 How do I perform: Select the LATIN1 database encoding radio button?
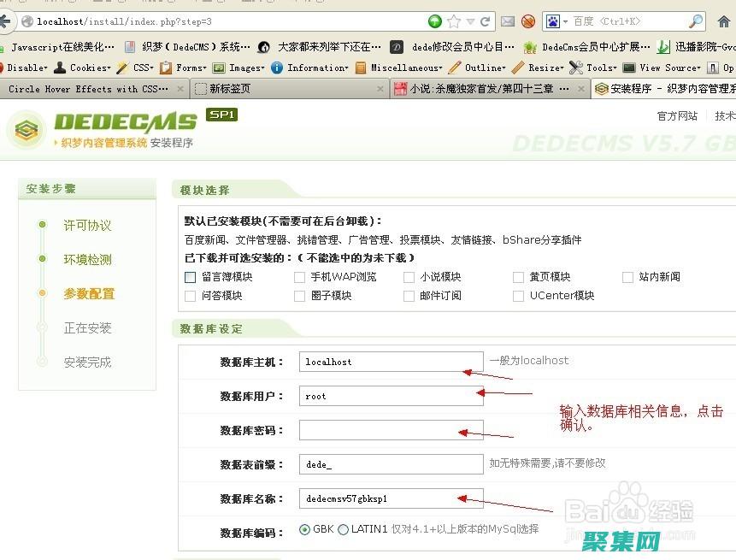click(x=340, y=528)
